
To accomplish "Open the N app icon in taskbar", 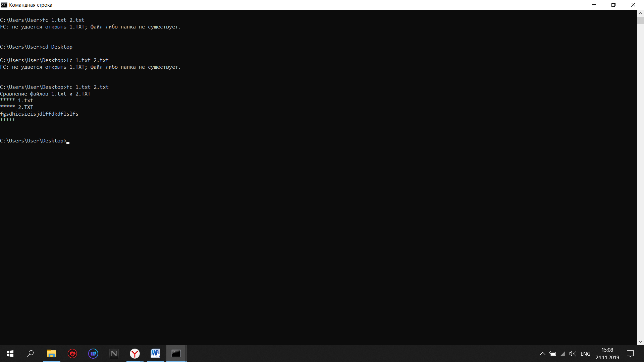I will point(114,354).
